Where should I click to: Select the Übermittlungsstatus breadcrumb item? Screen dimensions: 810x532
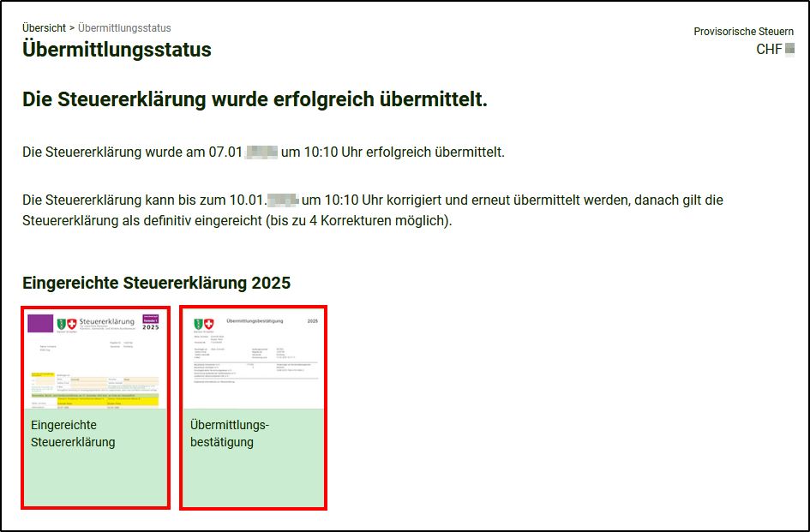[124, 28]
